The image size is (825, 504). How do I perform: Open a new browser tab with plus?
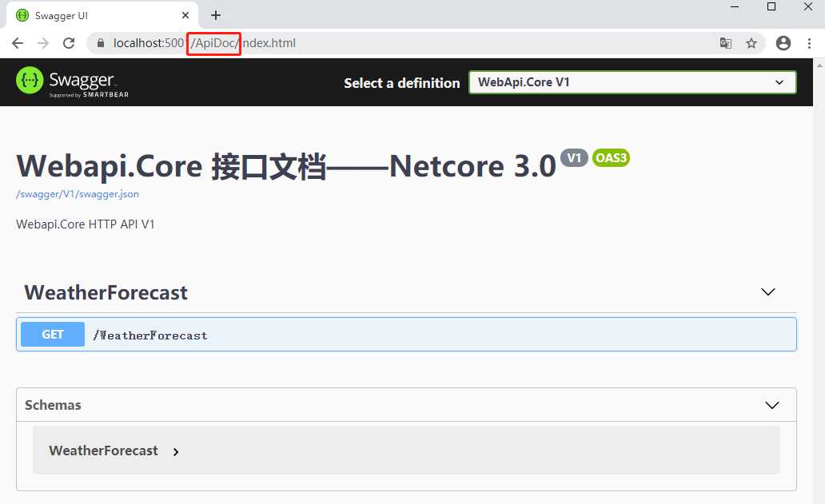(x=216, y=15)
